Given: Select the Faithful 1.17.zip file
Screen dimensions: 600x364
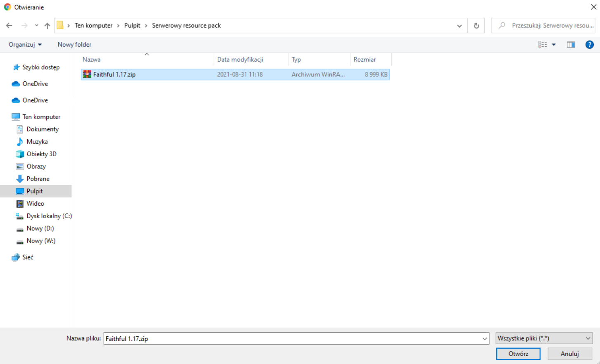Looking at the screenshot, I should pos(114,74).
